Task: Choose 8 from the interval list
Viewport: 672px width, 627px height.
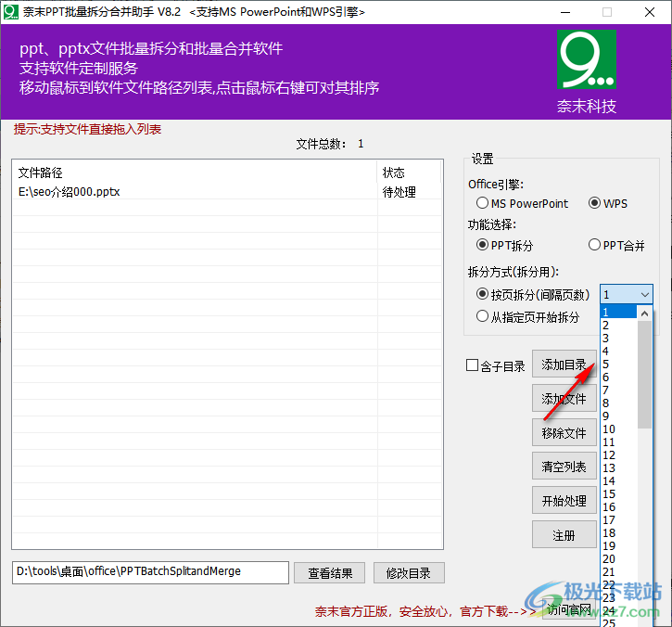Action: pyautogui.click(x=618, y=403)
